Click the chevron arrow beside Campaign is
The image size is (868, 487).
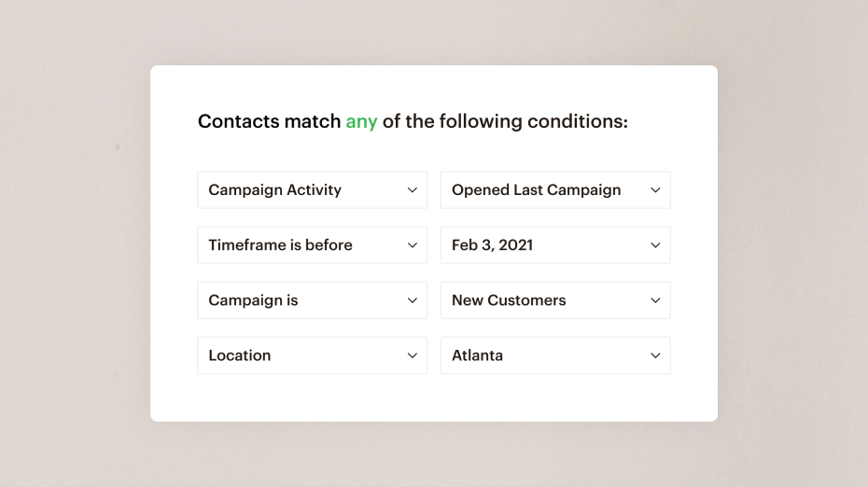(x=413, y=300)
